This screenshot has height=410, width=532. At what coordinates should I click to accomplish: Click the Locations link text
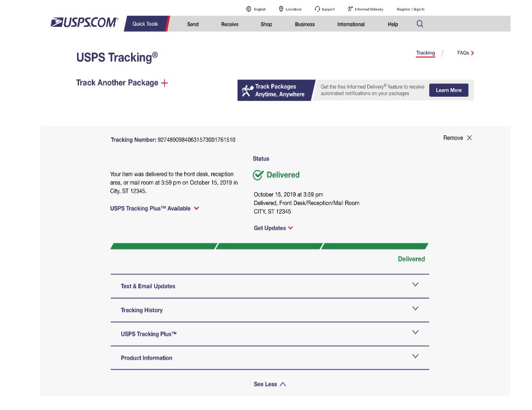pos(293,9)
